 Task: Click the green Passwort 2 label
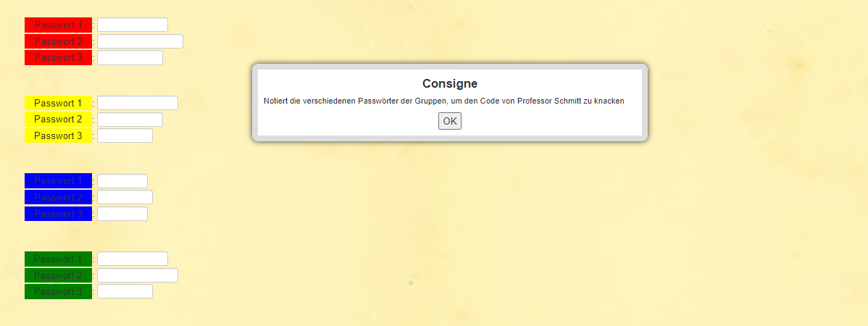pyautogui.click(x=58, y=275)
